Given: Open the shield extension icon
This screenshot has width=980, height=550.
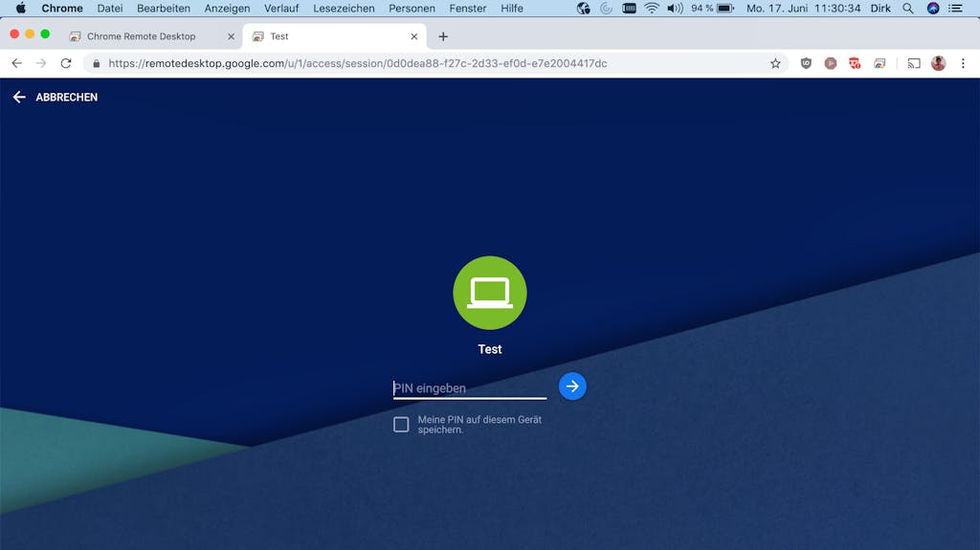Looking at the screenshot, I should (x=806, y=63).
